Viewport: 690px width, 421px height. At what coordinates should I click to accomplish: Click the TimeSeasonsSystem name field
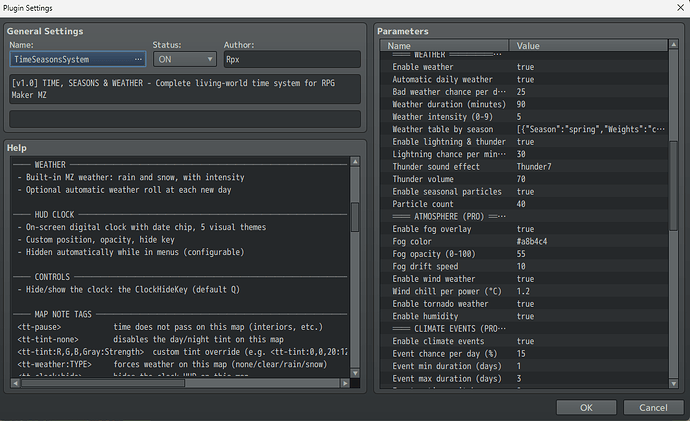click(77, 59)
